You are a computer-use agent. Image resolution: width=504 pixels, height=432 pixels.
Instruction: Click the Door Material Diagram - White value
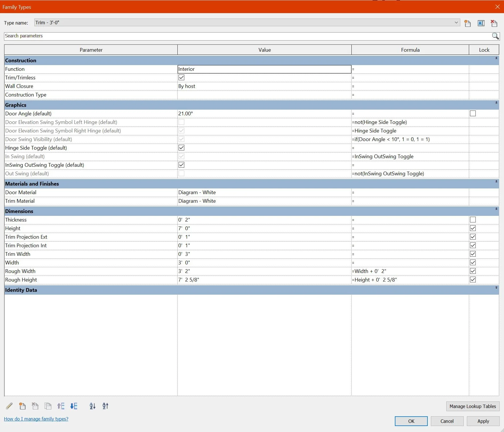[x=264, y=192]
